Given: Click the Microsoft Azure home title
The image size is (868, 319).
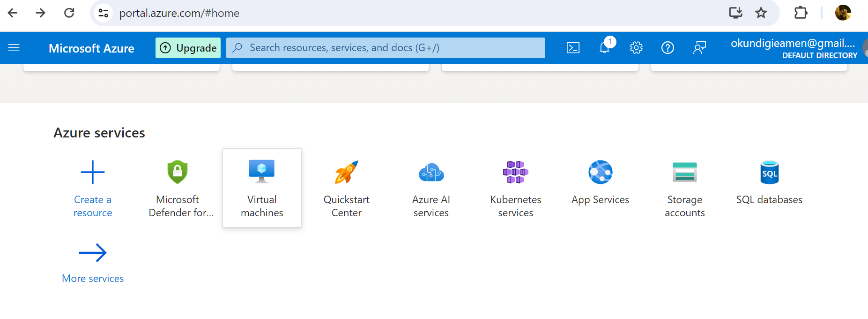Looking at the screenshot, I should 91,48.
